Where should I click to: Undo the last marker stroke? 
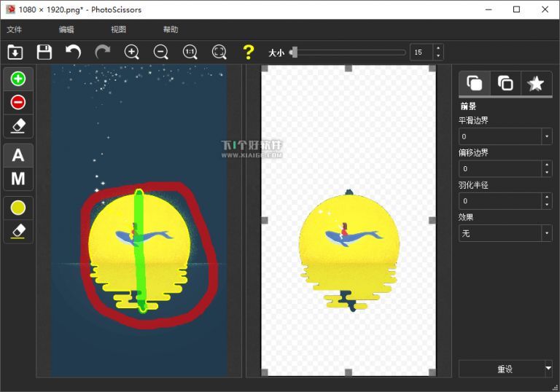(x=73, y=52)
